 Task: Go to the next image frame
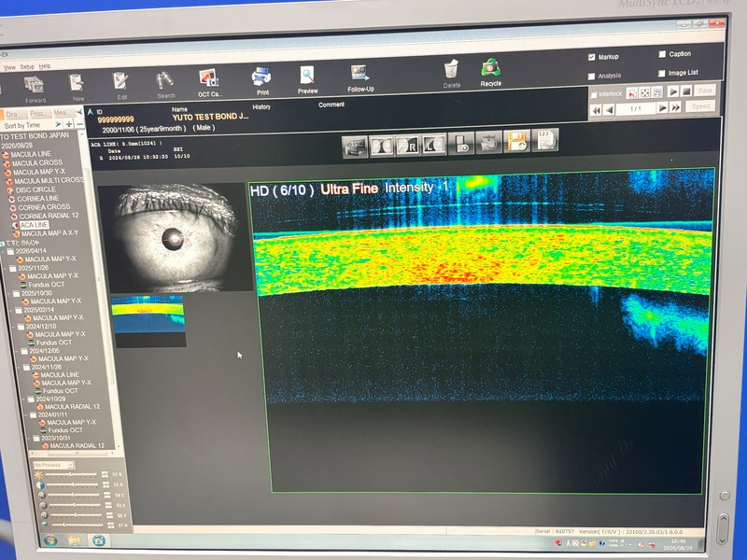click(662, 108)
